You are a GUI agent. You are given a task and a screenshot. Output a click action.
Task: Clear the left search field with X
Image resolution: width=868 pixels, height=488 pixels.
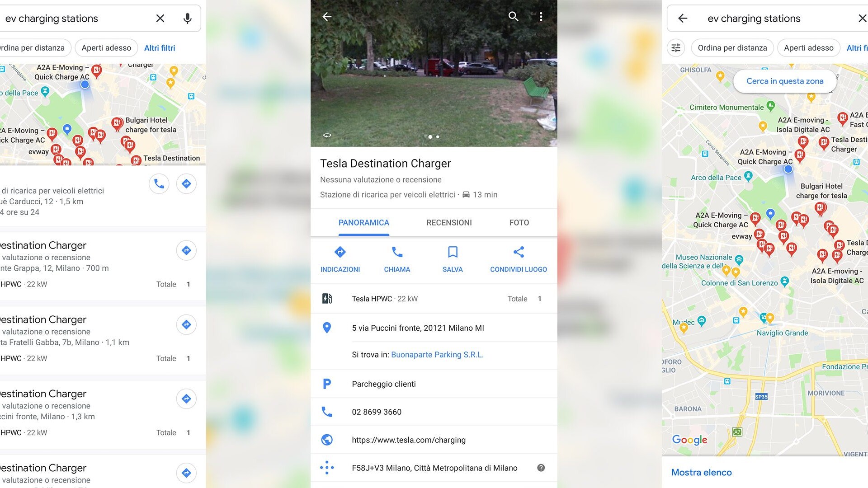160,19
